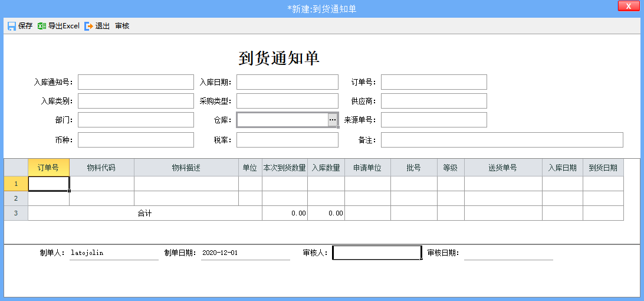Click into the 采购类型 field
The height and width of the screenshot is (301, 644).
coord(287,101)
